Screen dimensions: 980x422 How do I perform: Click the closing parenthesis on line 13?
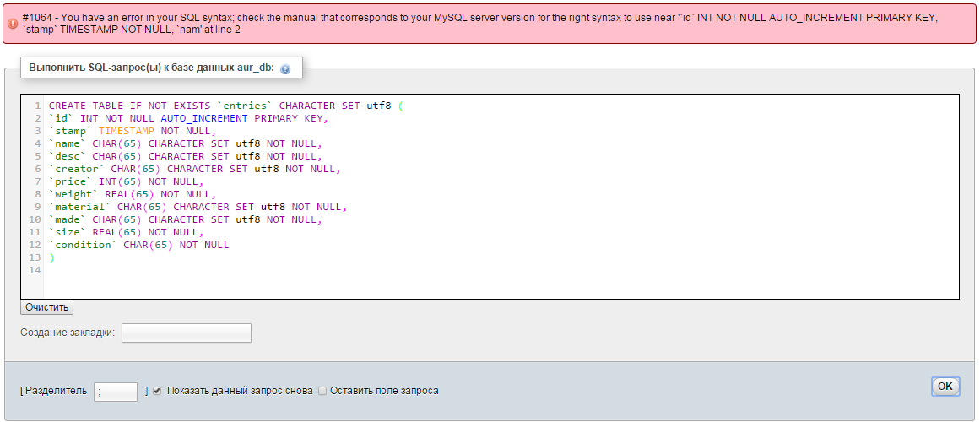51,257
